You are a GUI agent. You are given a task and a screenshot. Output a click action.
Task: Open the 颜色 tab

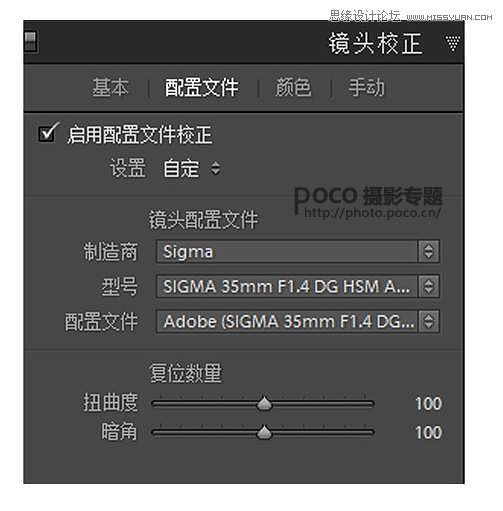pos(293,88)
